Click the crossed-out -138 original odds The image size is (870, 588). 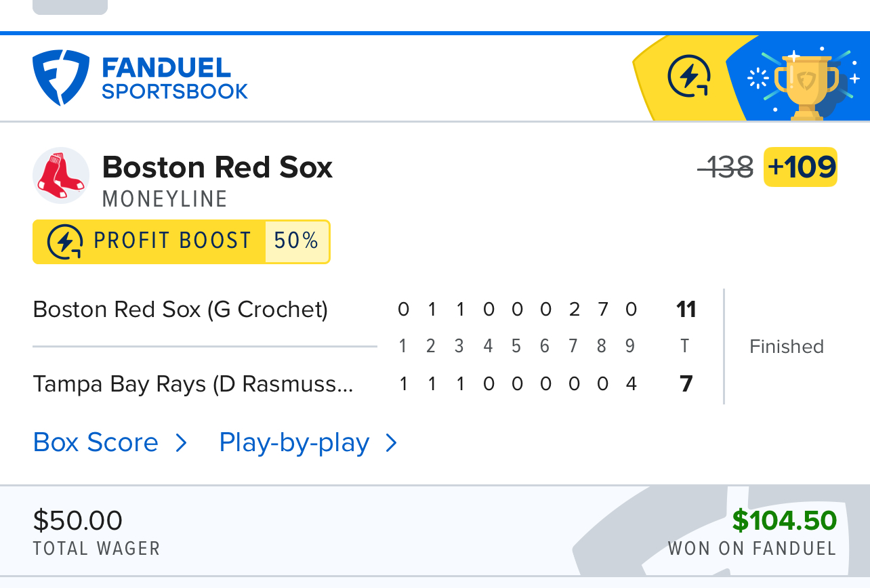pos(726,167)
